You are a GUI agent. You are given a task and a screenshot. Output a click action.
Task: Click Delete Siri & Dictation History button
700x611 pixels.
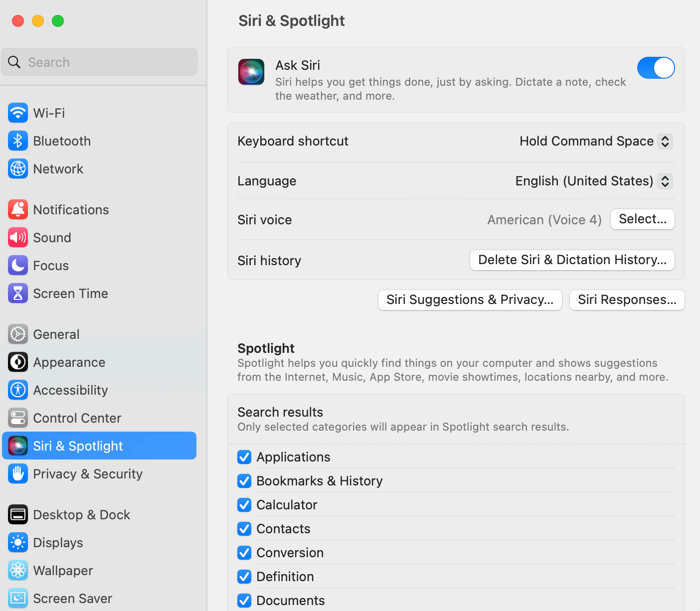[571, 260]
